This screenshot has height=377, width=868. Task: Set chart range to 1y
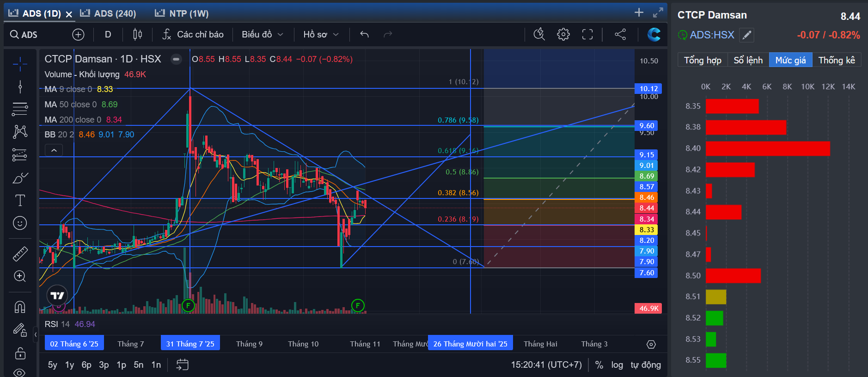[69, 365]
